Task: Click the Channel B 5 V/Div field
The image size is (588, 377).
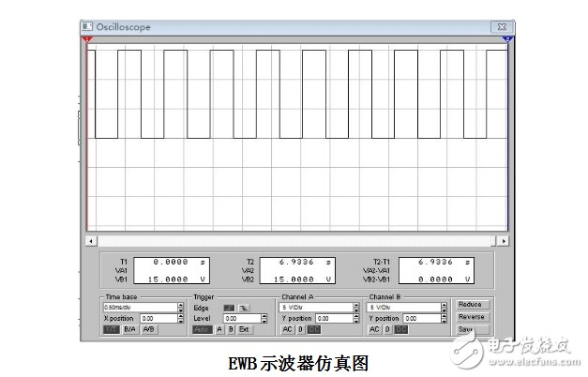Action: coord(404,308)
